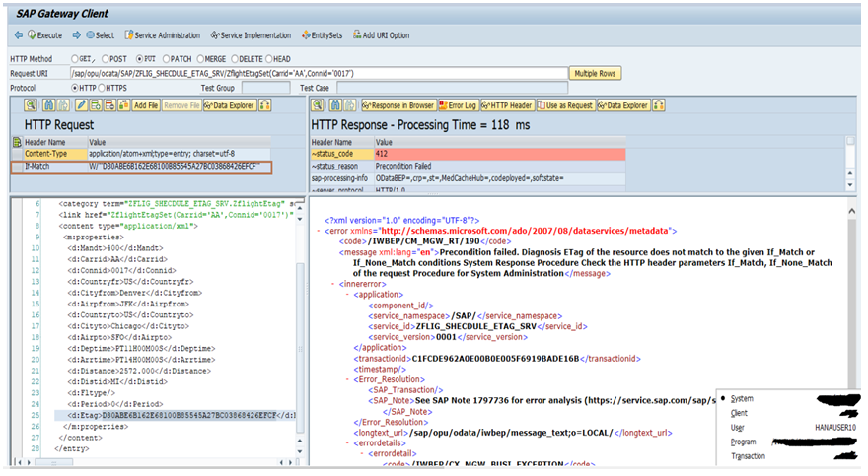
Task: Select the POST HTTP method
Action: tap(106, 59)
